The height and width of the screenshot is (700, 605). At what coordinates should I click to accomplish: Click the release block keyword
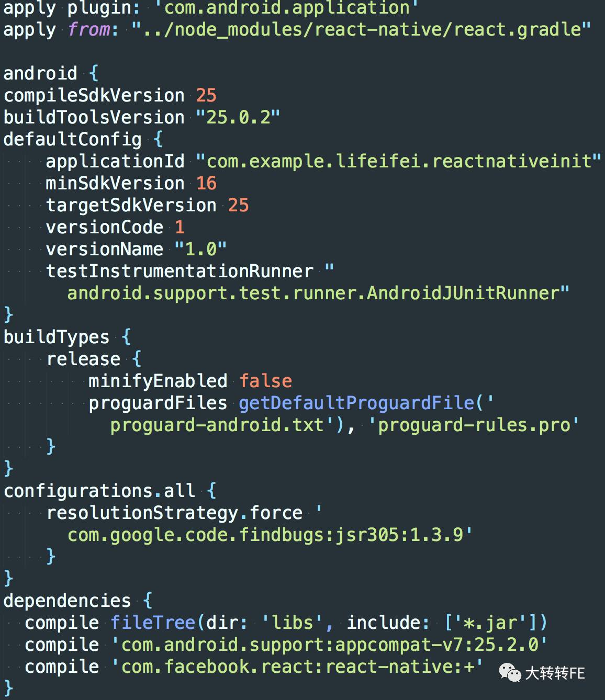pos(83,359)
